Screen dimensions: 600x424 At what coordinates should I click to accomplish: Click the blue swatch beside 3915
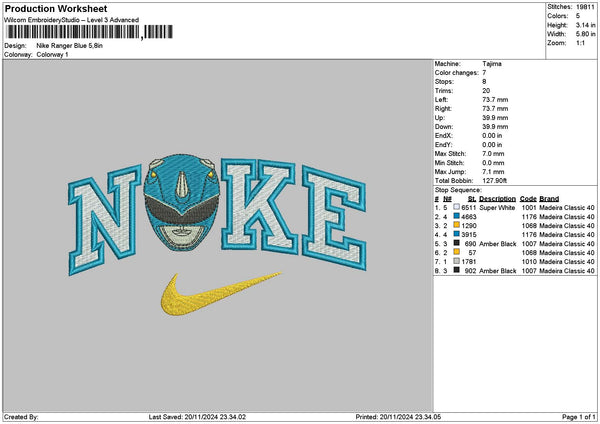457,234
